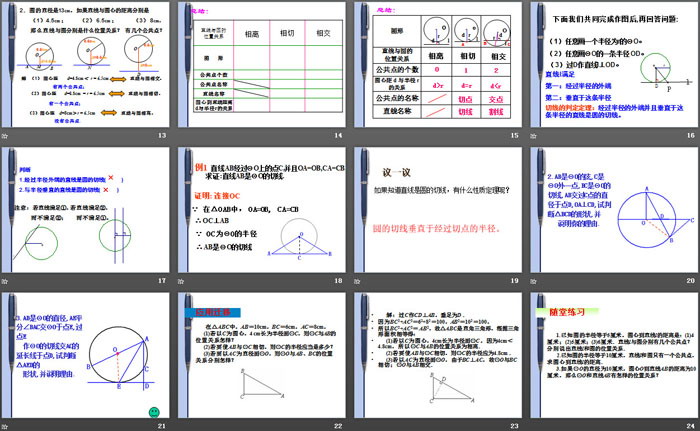
Task: Select slide 20 with the blue circle diagram
Action: [x=614, y=210]
